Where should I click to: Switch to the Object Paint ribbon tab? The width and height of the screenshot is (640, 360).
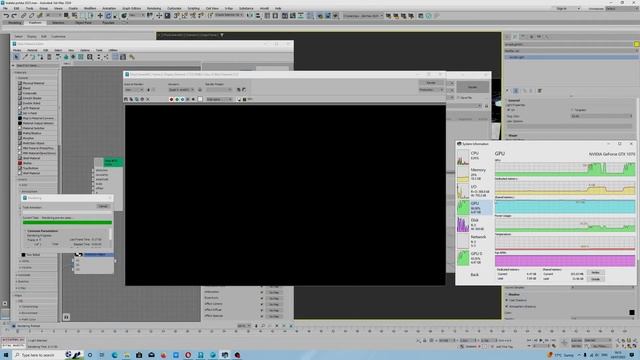tap(83, 23)
